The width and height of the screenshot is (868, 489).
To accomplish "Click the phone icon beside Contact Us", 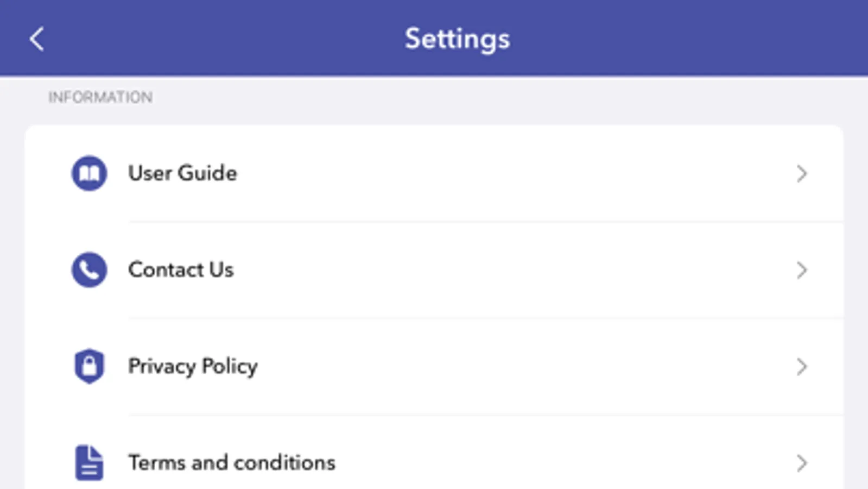I will point(89,269).
